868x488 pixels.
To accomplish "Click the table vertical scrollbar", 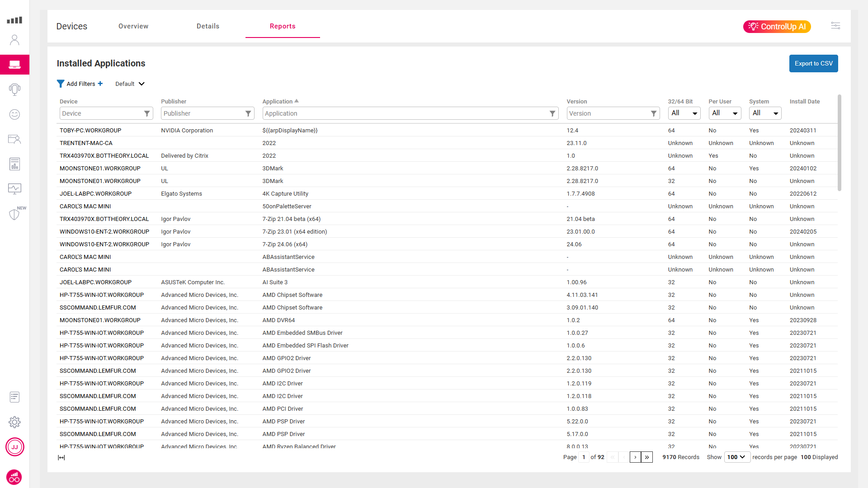I will click(x=839, y=143).
